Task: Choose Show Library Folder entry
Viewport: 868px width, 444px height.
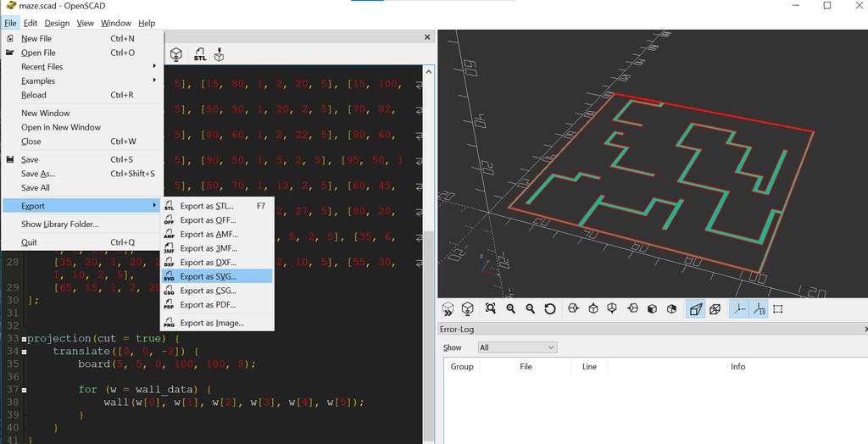Action: [82, 225]
